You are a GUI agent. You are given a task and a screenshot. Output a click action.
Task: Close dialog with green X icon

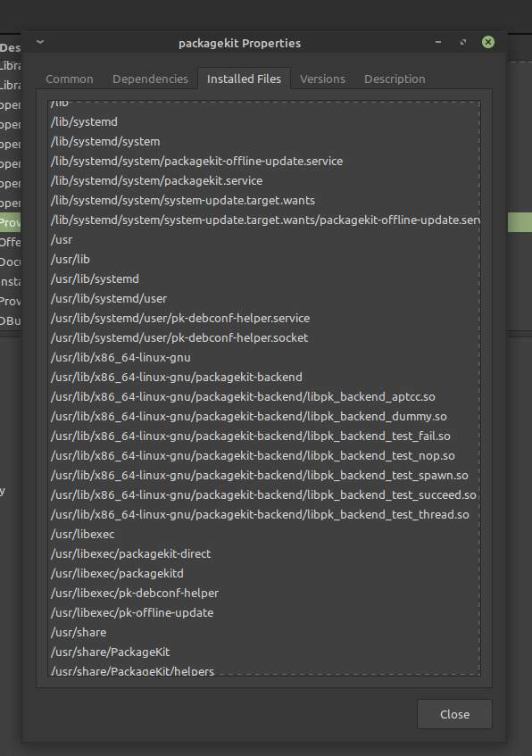click(x=488, y=42)
